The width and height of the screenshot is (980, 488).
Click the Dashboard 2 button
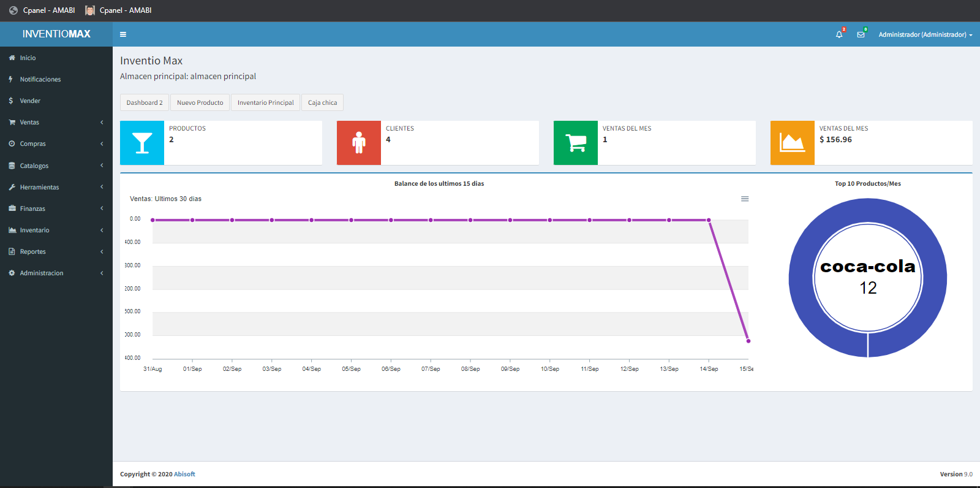point(145,102)
